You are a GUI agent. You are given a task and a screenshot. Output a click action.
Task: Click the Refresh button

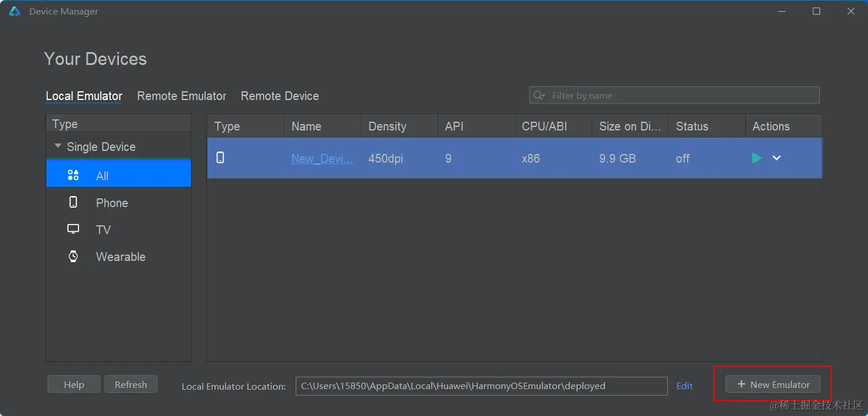pos(131,384)
